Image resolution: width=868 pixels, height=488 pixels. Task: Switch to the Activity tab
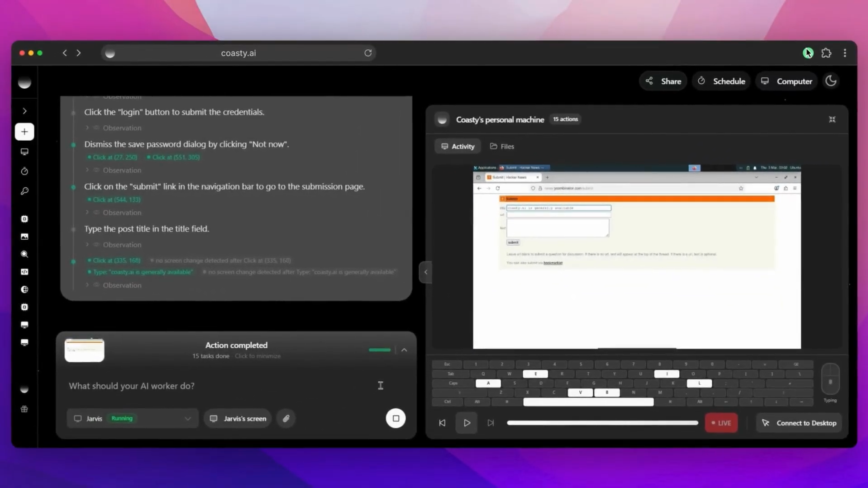(458, 146)
